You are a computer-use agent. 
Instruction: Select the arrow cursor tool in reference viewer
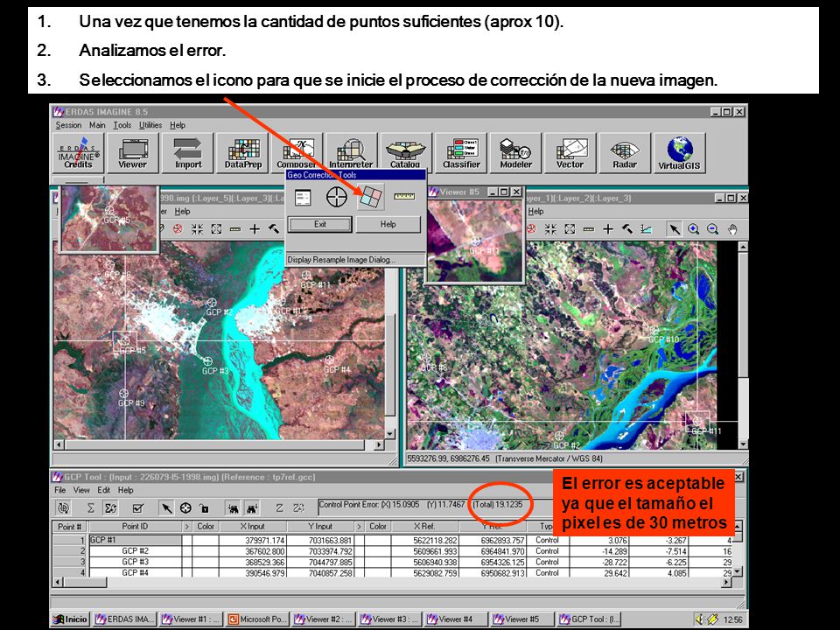click(x=674, y=229)
